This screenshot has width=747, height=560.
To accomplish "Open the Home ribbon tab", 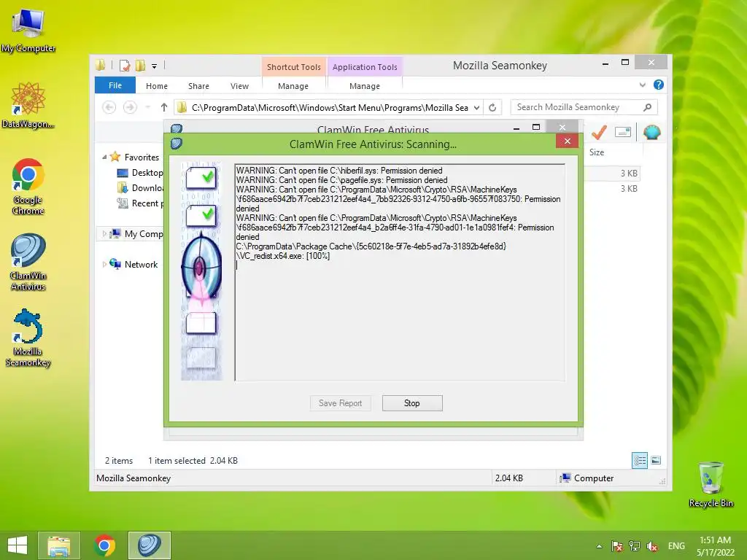I will 157,86.
